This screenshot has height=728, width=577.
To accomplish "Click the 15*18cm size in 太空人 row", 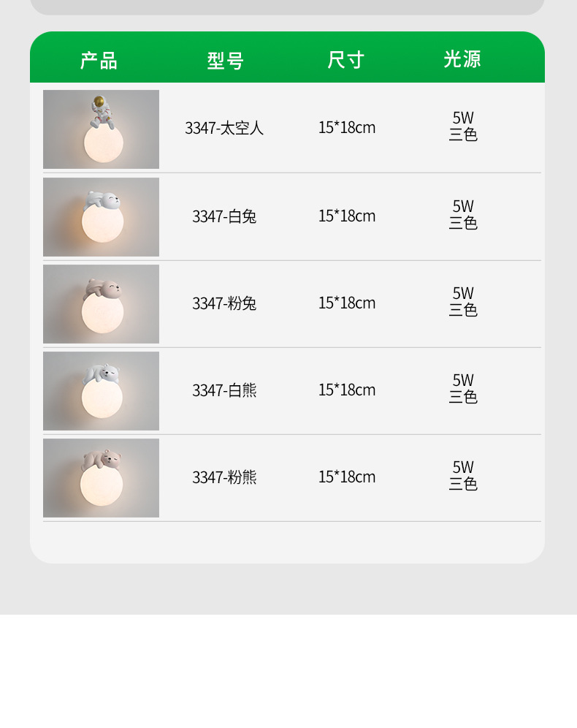I will (347, 128).
